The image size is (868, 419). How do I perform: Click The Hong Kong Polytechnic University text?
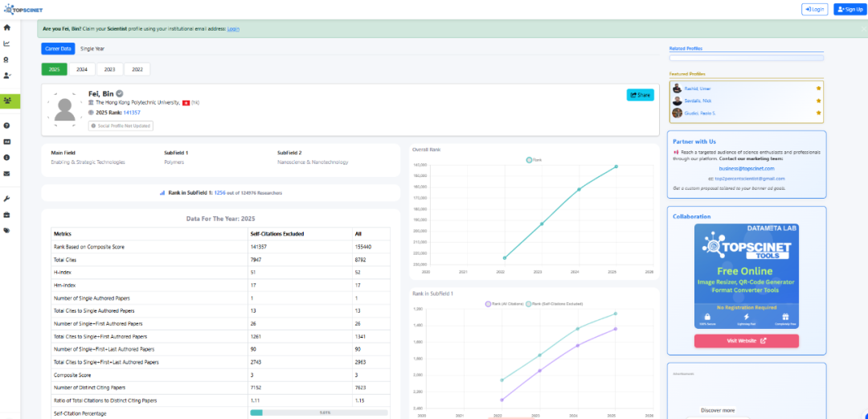click(x=138, y=102)
